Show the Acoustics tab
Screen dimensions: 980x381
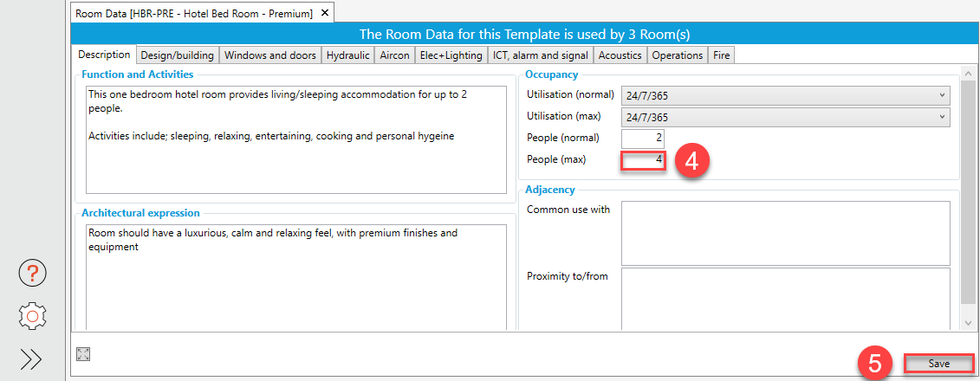tap(620, 55)
